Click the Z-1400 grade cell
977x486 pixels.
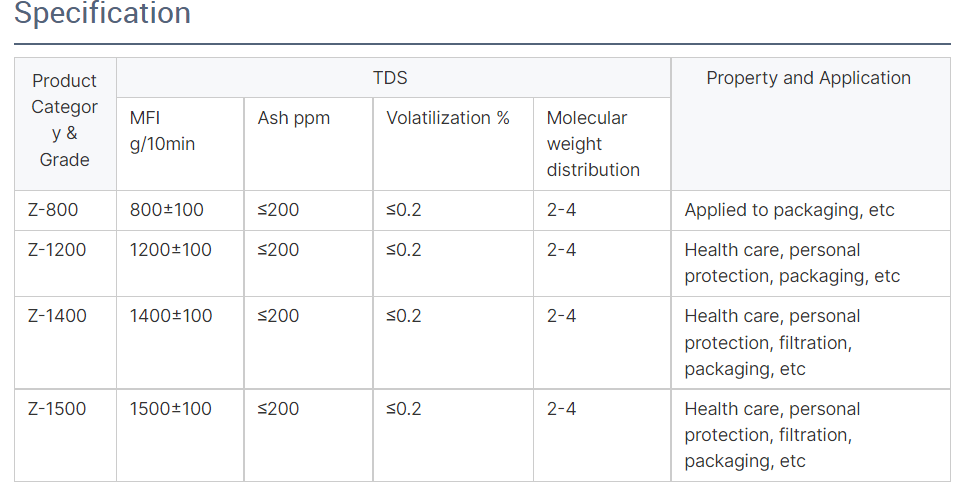point(65,343)
